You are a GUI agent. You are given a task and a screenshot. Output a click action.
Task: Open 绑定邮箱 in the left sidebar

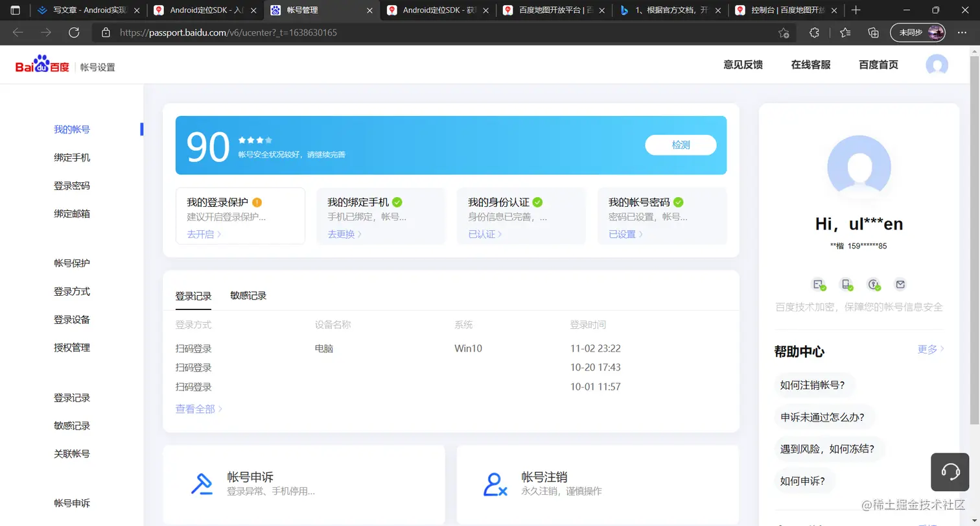point(72,213)
